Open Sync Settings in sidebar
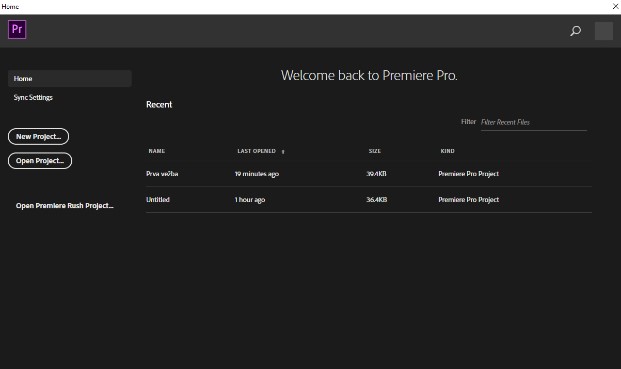The width and height of the screenshot is (621, 369). [x=33, y=97]
